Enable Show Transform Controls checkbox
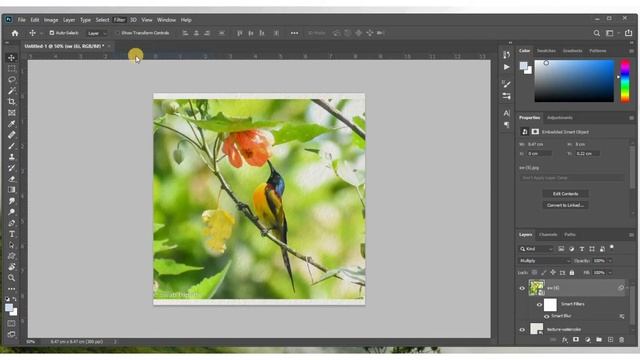The width and height of the screenshot is (640, 360). point(118,33)
